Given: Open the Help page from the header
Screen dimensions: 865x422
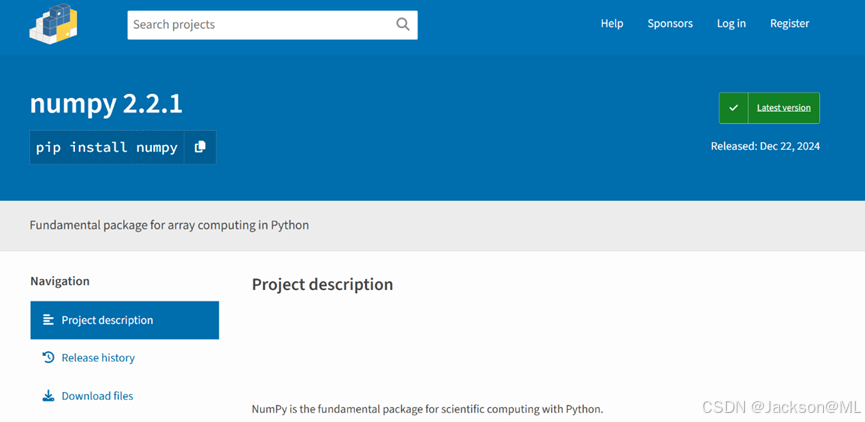Looking at the screenshot, I should (611, 24).
